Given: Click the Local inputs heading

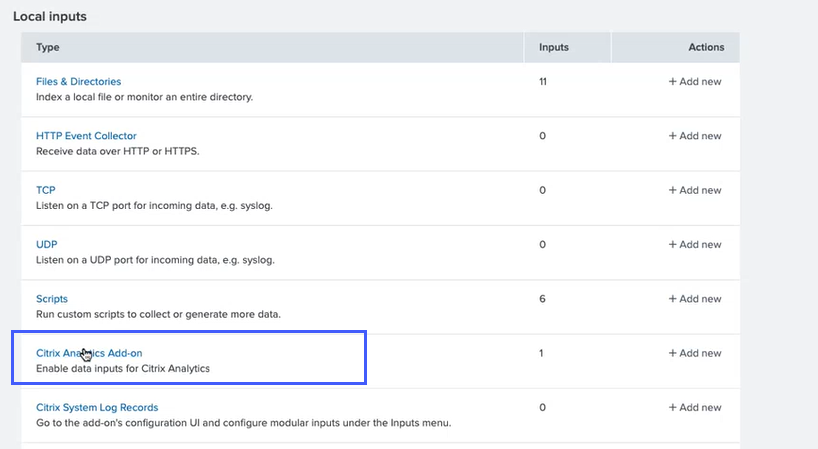Looking at the screenshot, I should (50, 17).
